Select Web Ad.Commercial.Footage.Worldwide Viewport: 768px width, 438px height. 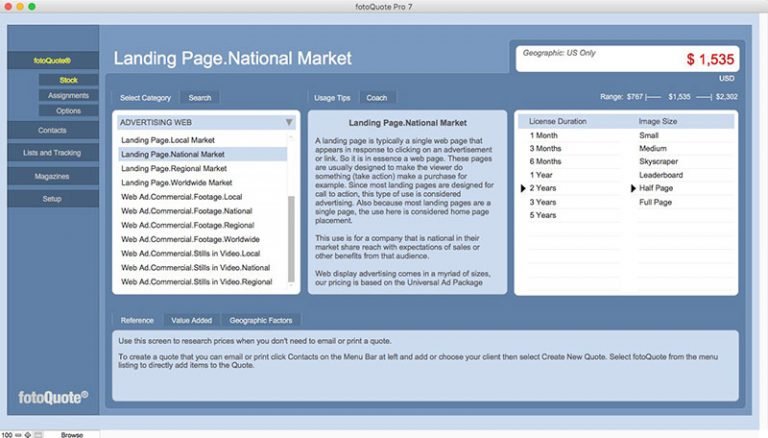tap(202, 240)
